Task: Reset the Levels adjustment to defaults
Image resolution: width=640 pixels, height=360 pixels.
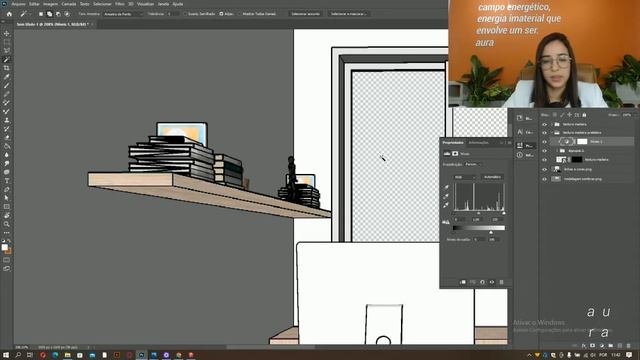Action: coord(482,282)
